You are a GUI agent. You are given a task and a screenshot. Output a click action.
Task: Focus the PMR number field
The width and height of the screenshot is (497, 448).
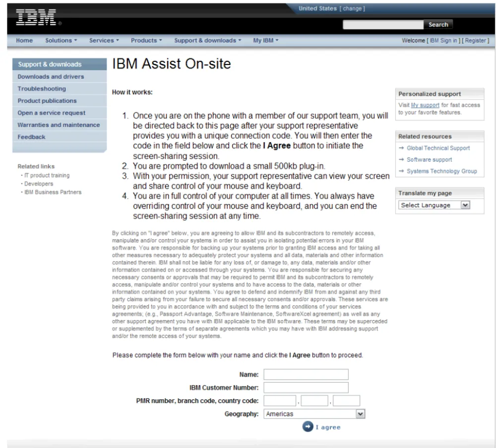click(x=280, y=400)
